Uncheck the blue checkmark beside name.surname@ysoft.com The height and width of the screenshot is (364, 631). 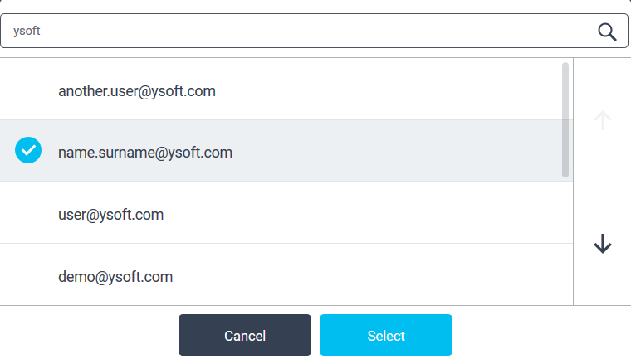tap(28, 150)
